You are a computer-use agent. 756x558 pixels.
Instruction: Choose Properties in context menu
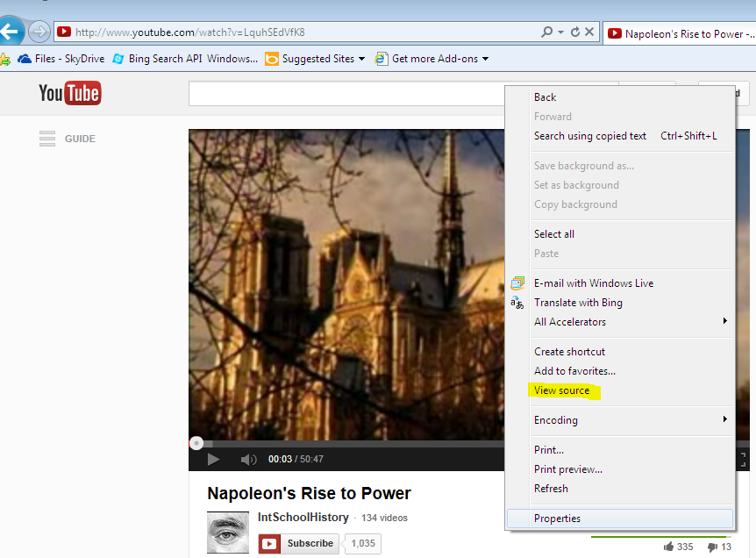coord(620,519)
